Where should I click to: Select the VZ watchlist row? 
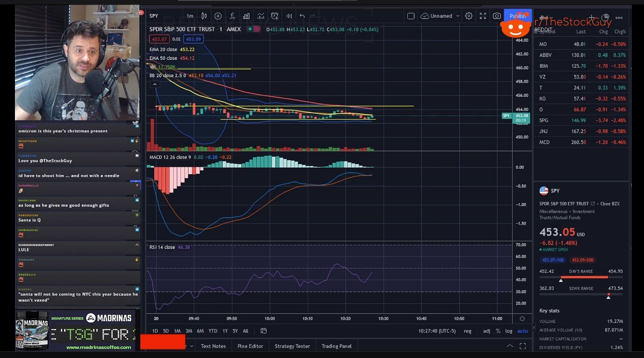(581, 77)
